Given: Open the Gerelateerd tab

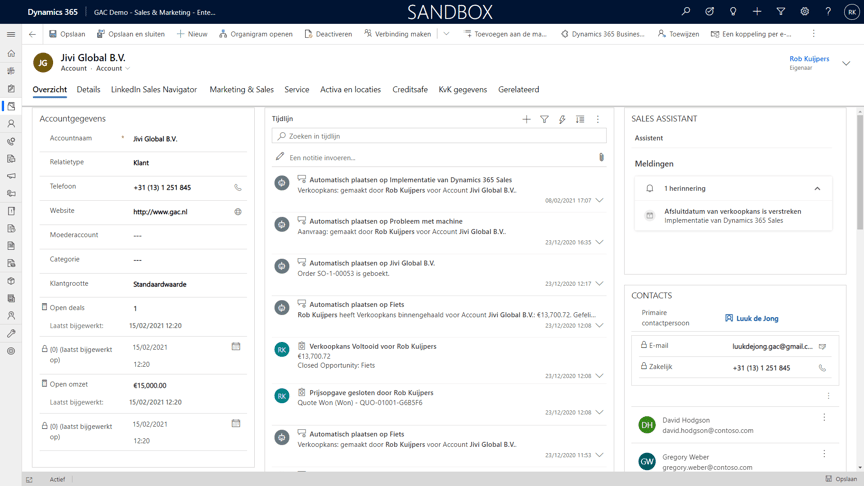Looking at the screenshot, I should [x=519, y=89].
